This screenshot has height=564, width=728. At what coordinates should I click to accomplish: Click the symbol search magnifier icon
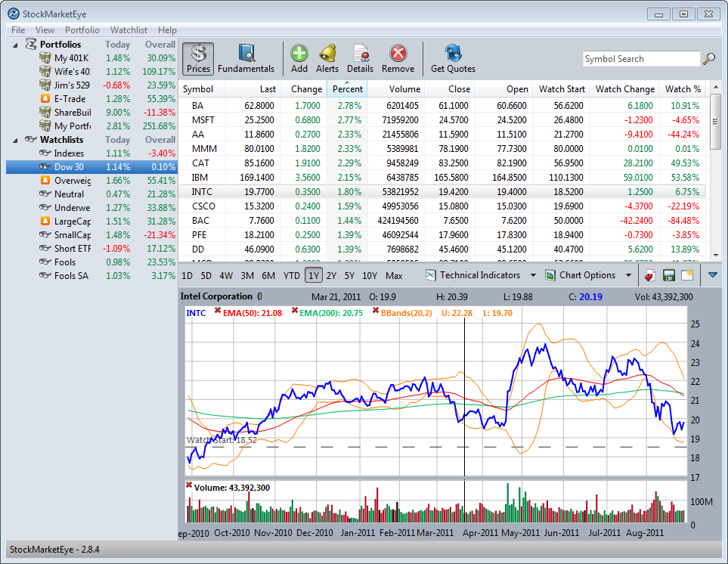click(709, 59)
